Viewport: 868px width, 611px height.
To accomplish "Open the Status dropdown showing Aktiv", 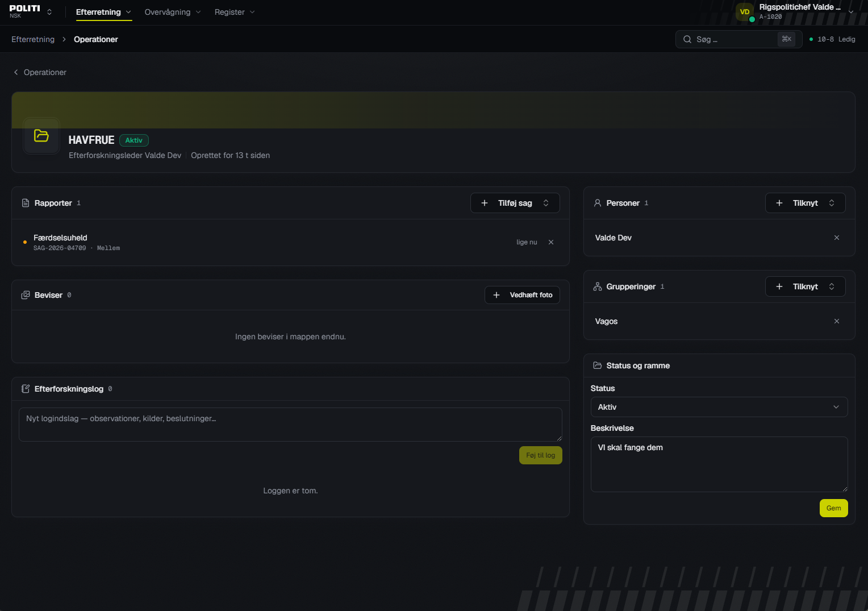I will coord(719,407).
